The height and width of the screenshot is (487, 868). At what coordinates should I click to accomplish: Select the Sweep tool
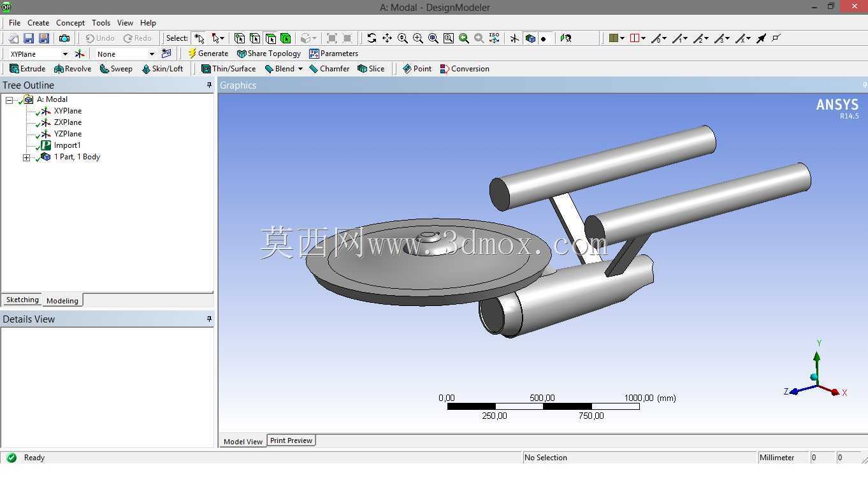coord(116,69)
